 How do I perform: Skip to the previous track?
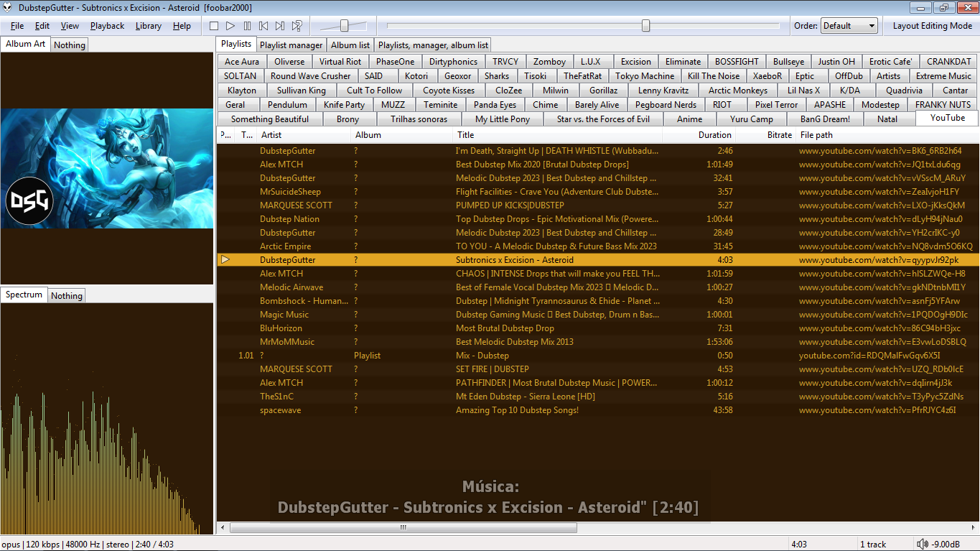point(263,26)
